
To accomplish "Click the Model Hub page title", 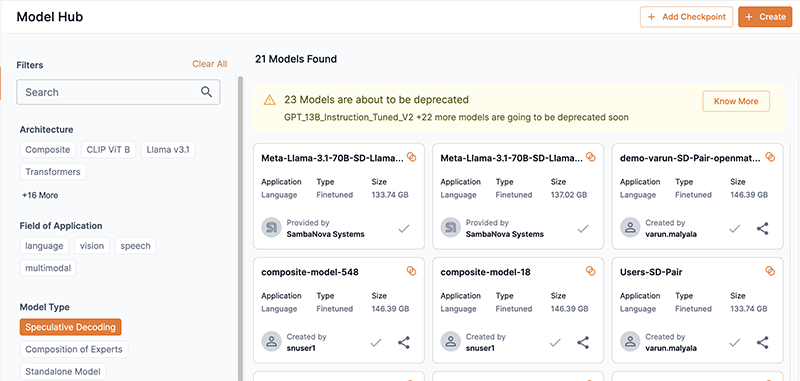I will [x=50, y=17].
